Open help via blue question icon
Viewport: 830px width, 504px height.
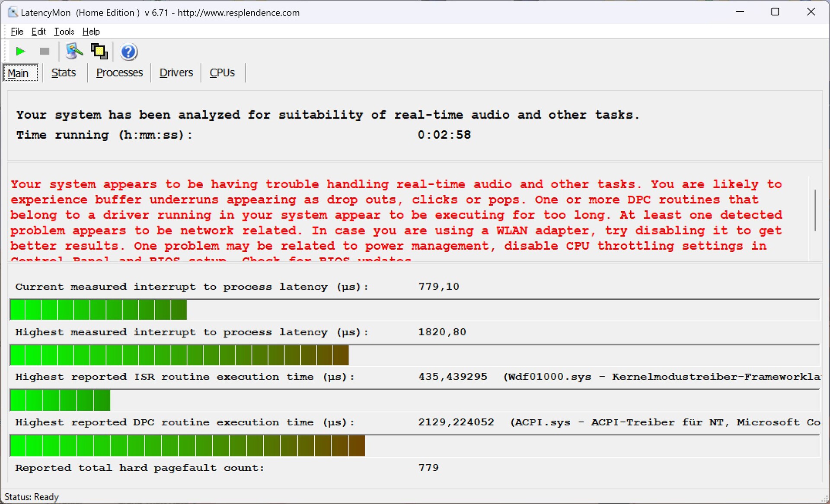(128, 52)
